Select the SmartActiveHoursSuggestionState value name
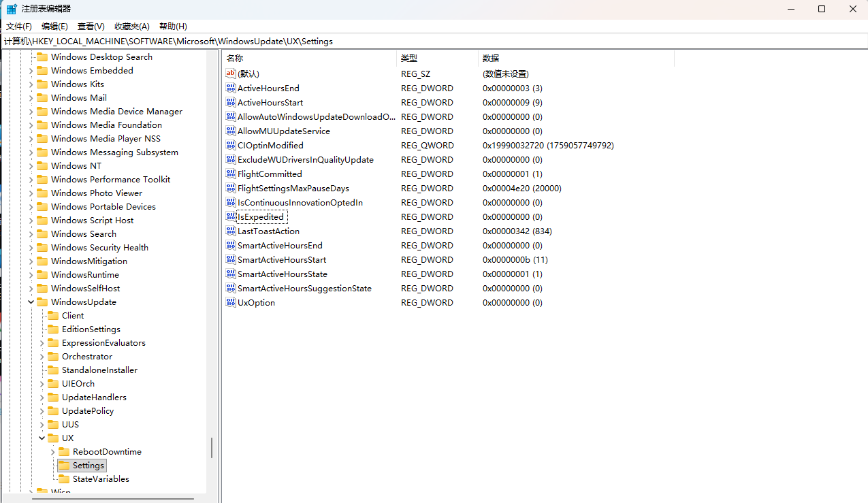 (304, 288)
